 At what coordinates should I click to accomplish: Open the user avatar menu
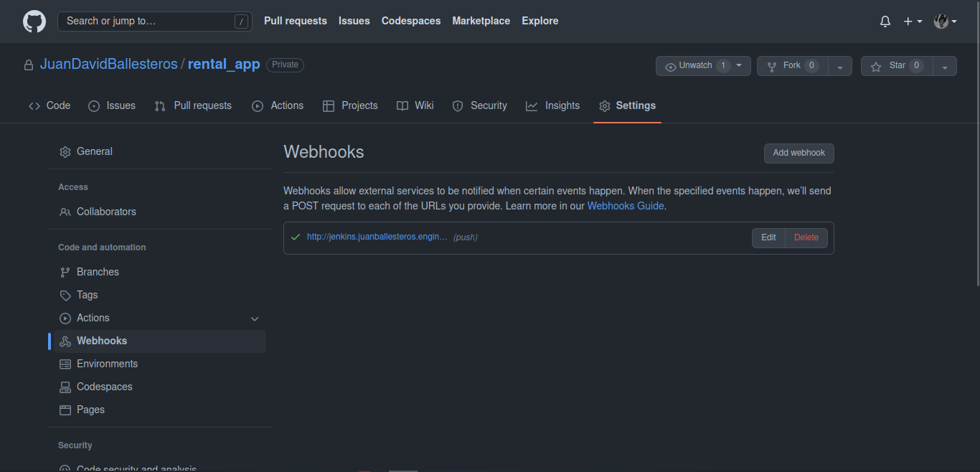point(945,22)
